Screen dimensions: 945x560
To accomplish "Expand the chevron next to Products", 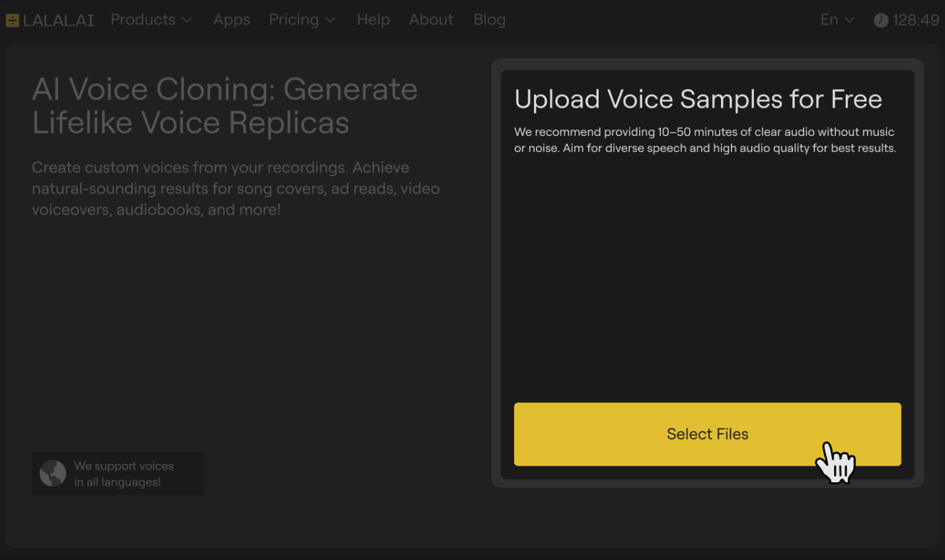I will click(187, 20).
